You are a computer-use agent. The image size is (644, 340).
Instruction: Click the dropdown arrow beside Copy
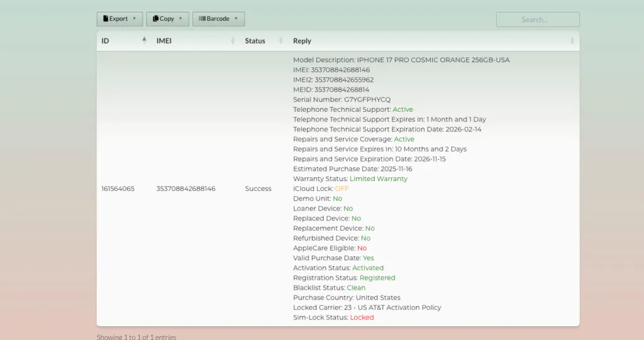coord(180,18)
